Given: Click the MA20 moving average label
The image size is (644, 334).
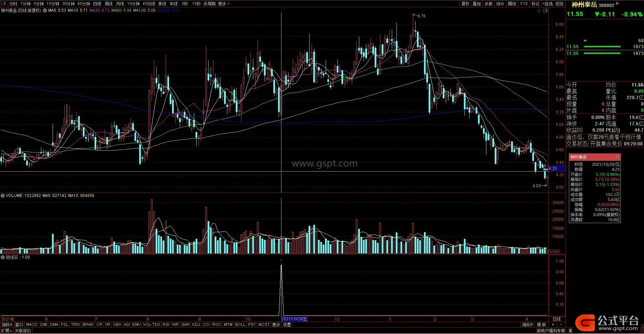Looking at the screenshot, I should point(99,10).
